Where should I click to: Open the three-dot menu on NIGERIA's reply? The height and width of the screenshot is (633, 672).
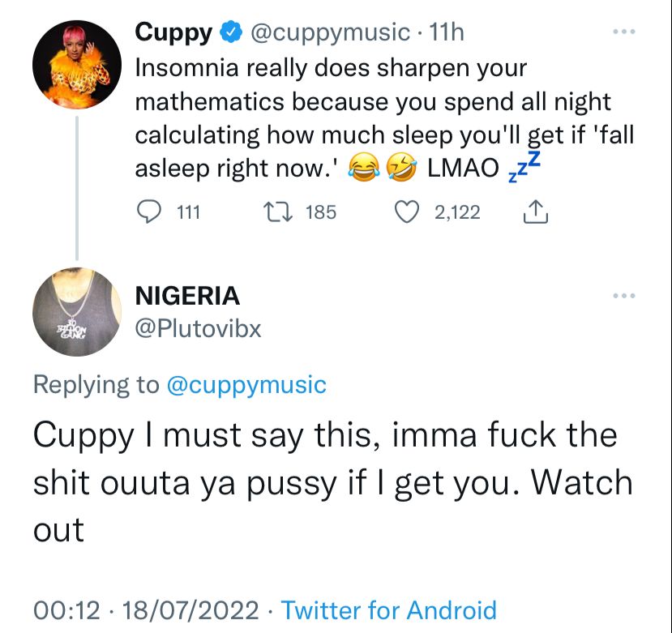pyautogui.click(x=624, y=296)
